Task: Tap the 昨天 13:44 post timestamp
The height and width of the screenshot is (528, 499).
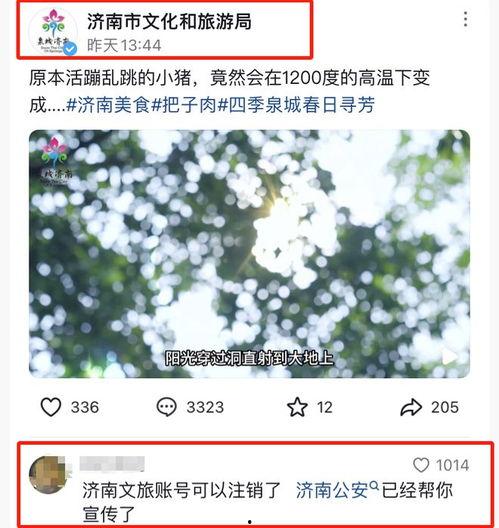Action: [124, 45]
